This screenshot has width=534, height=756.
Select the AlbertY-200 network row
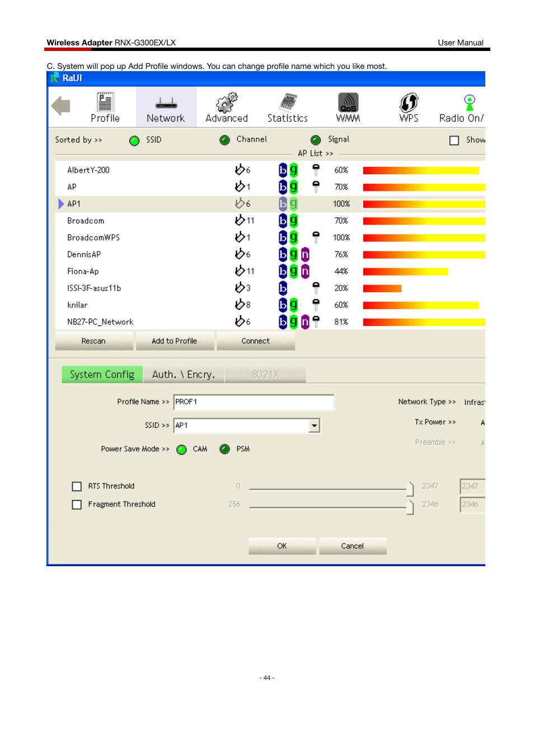(x=270, y=170)
